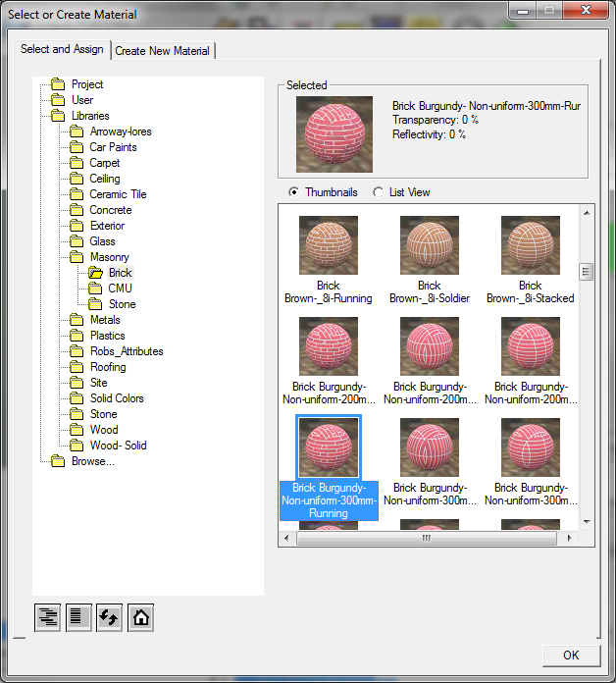Switch to Create New Material tab

click(163, 51)
